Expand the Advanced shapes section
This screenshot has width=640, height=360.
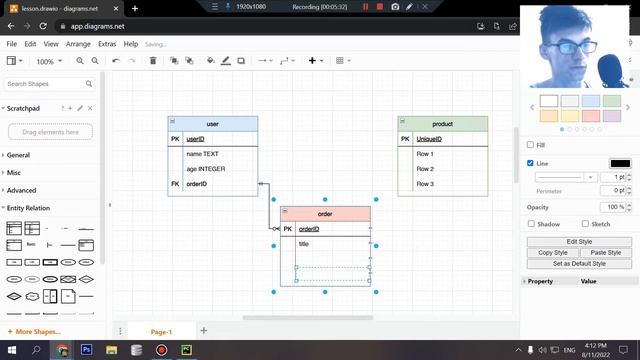(21, 190)
